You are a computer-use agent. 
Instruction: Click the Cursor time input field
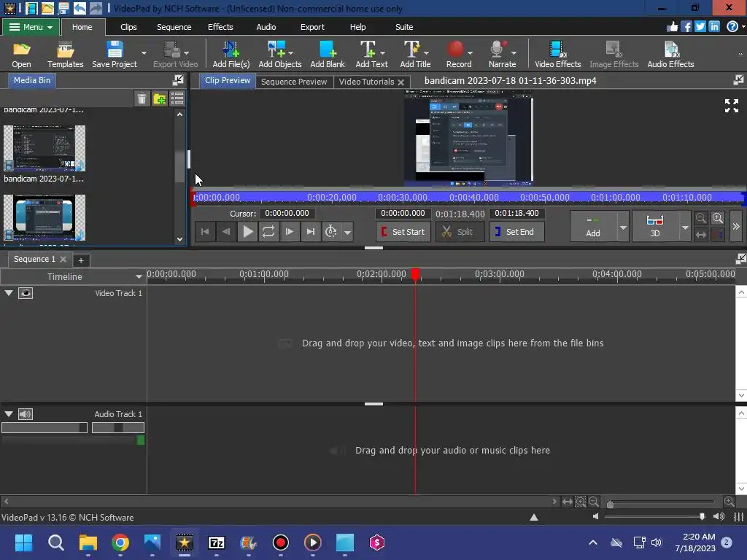pos(287,214)
